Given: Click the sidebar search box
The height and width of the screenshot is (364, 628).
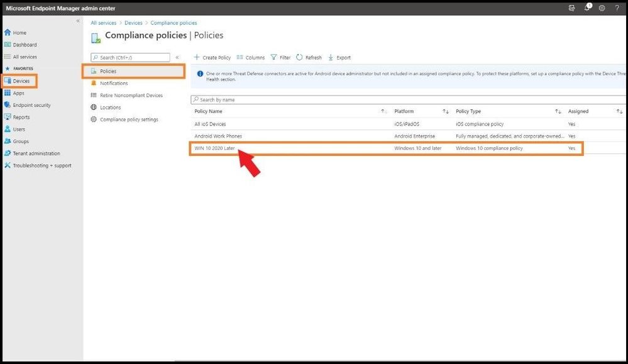Looking at the screenshot, I should 130,57.
